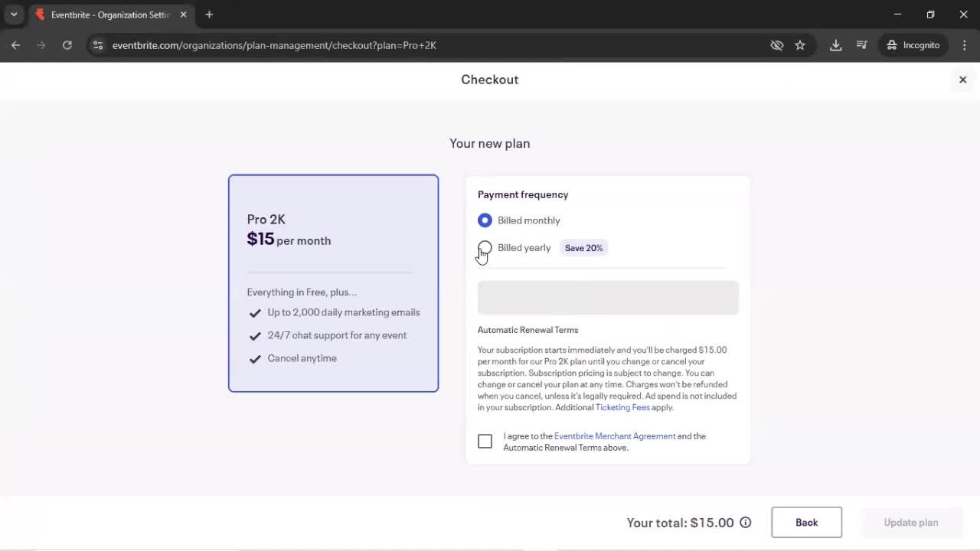This screenshot has width=980, height=551.
Task: Open the browser downloads icon
Action: pos(836,45)
